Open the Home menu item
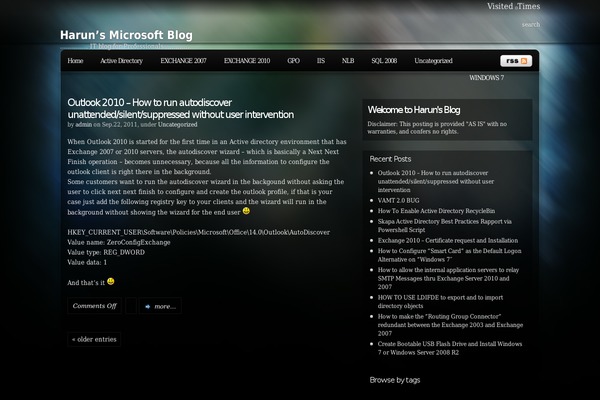Image resolution: width=600 pixels, height=400 pixels. click(x=75, y=61)
